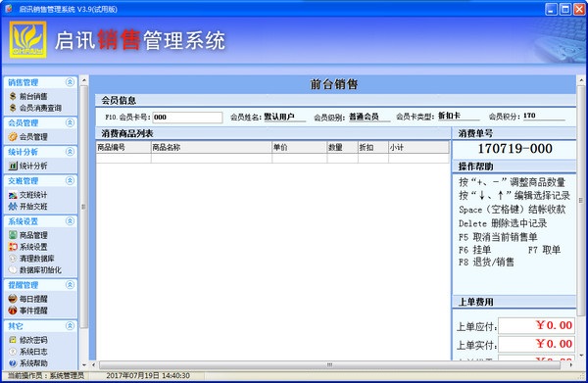Focus the 会员卡号 input field
The width and height of the screenshot is (588, 383).
coord(187,118)
